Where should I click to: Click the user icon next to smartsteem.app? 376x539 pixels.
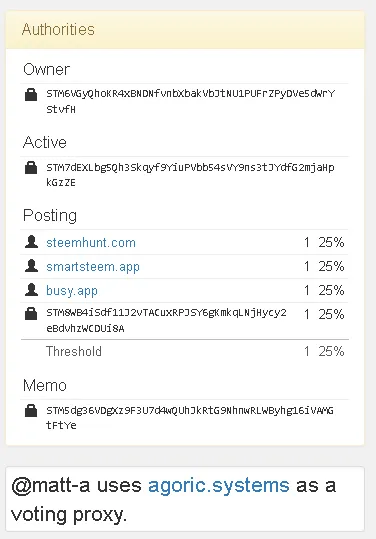pyautogui.click(x=31, y=266)
